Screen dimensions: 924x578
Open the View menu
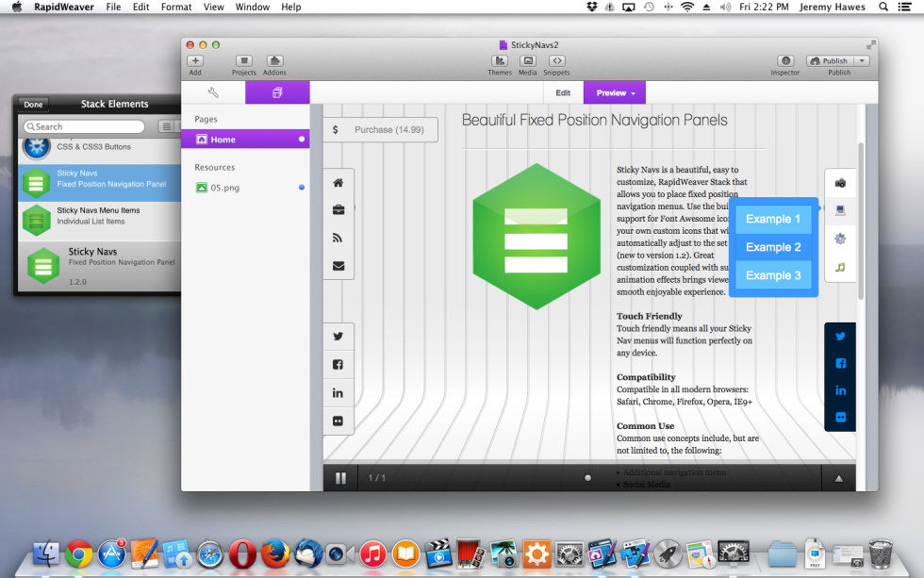point(213,7)
